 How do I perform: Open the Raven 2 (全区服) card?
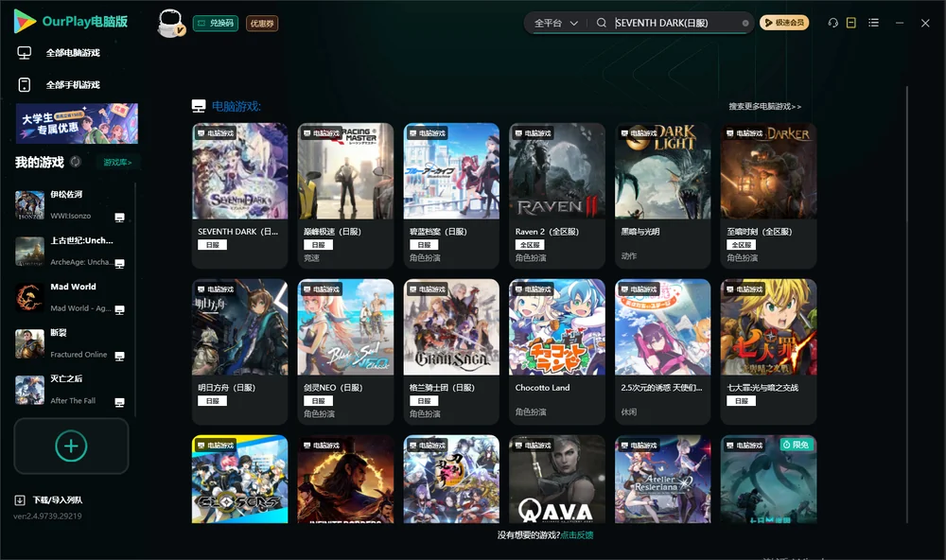[x=557, y=196]
